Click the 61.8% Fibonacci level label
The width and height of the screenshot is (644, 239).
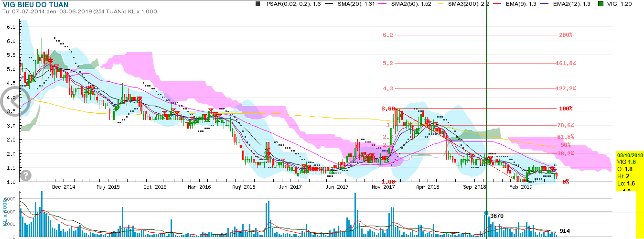[x=566, y=137]
